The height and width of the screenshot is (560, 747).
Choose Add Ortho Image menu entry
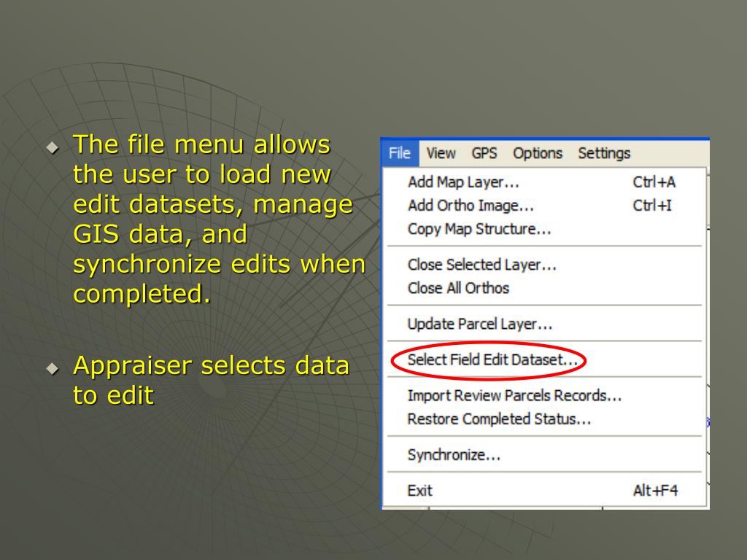point(544,205)
